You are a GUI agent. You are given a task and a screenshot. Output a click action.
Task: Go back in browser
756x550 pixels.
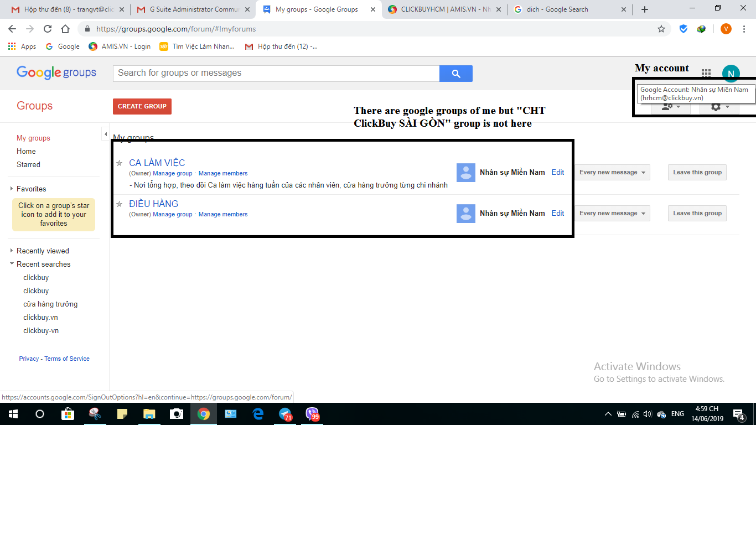12,29
